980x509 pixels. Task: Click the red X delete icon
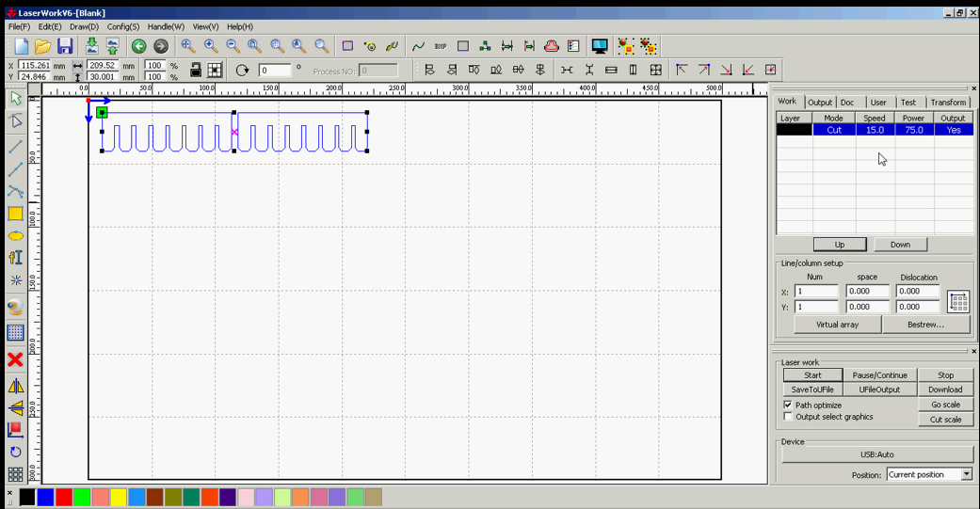tap(16, 359)
